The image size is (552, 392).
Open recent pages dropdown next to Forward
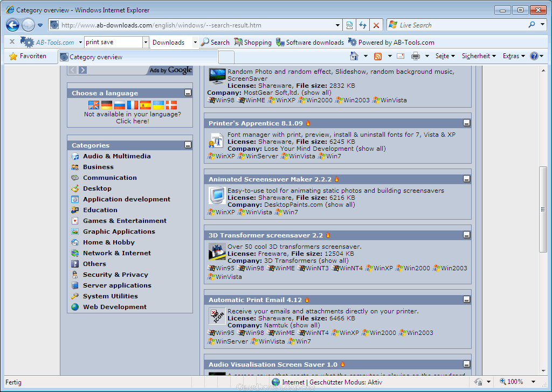coord(40,25)
